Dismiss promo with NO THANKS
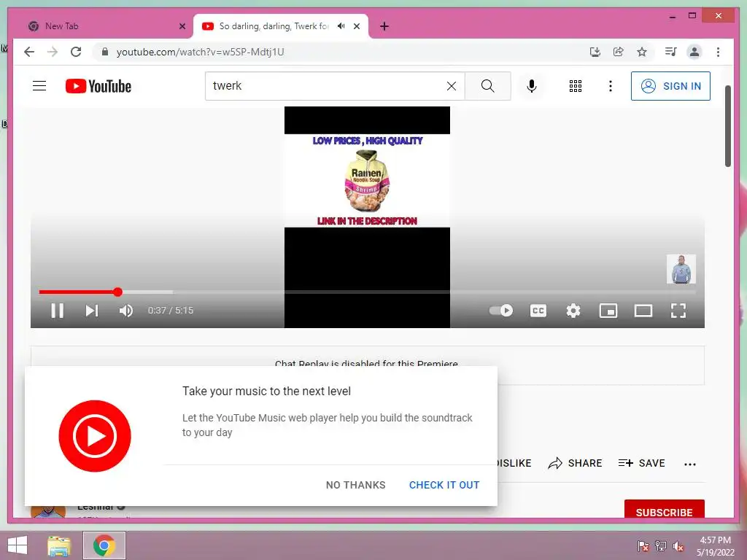747x560 pixels. coord(356,485)
